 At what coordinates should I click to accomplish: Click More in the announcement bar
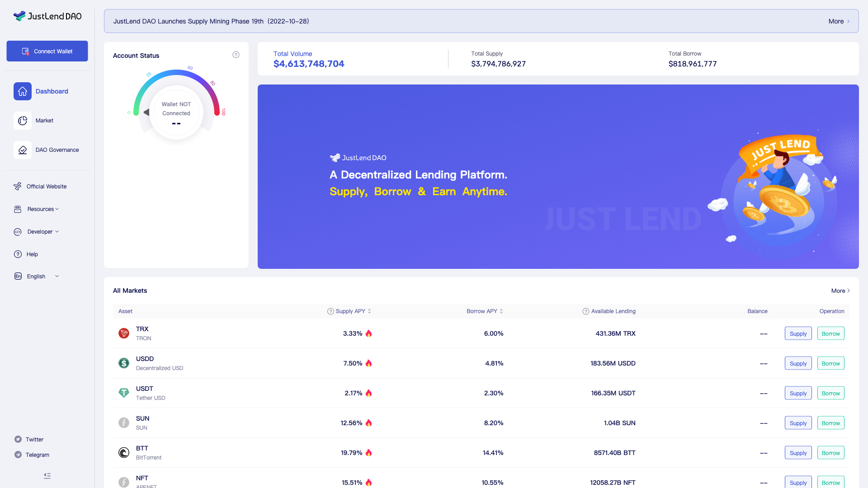point(839,21)
